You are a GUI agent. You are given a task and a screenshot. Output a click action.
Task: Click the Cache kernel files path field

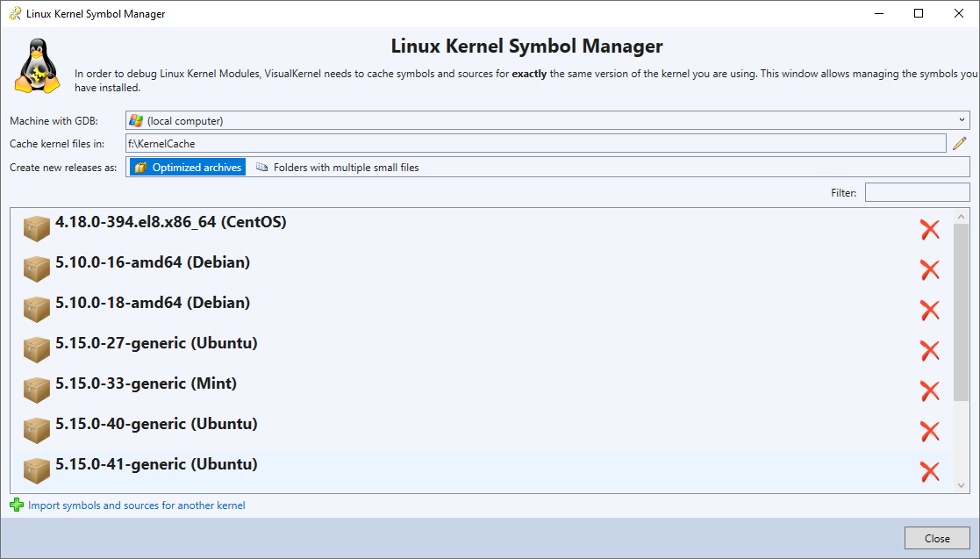click(x=536, y=143)
